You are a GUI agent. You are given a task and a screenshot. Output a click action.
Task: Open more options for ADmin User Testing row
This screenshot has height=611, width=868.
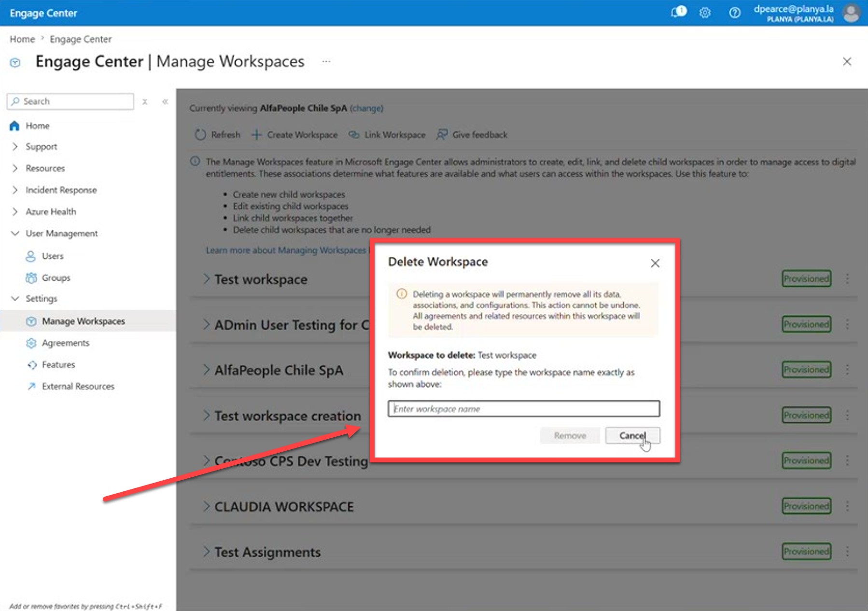coord(847,324)
